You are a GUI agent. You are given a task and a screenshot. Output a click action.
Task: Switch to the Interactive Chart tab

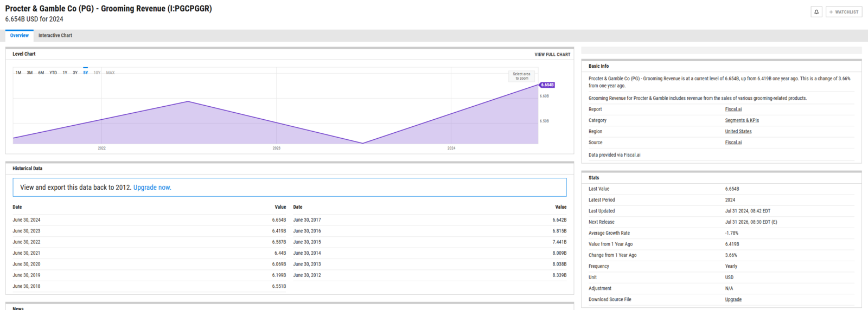tap(55, 36)
